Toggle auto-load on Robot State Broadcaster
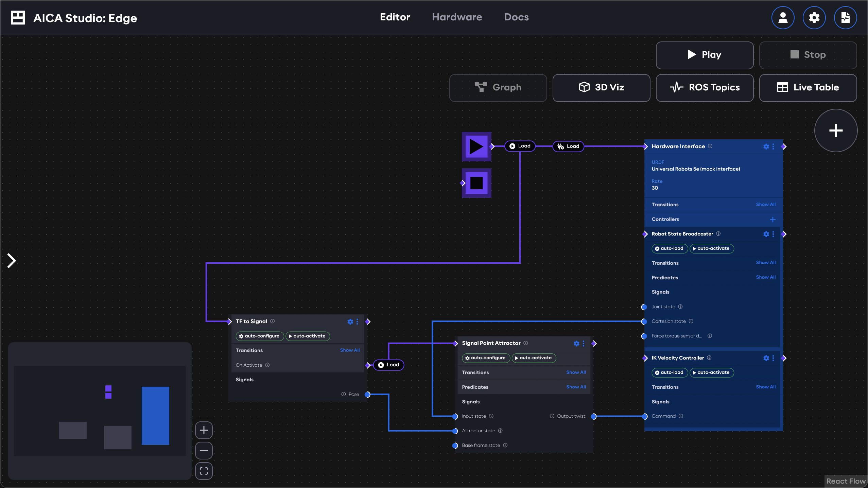Screen dimensions: 868x488 coord(670,248)
